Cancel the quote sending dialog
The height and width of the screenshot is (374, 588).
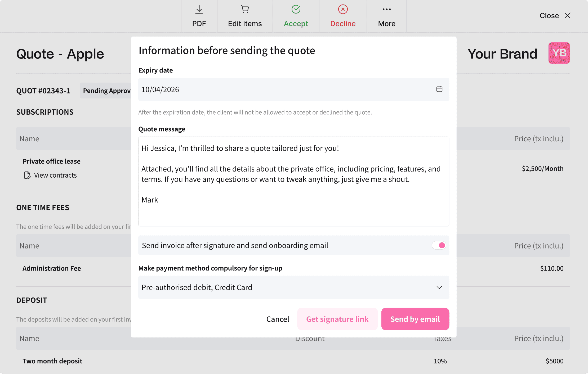278,319
